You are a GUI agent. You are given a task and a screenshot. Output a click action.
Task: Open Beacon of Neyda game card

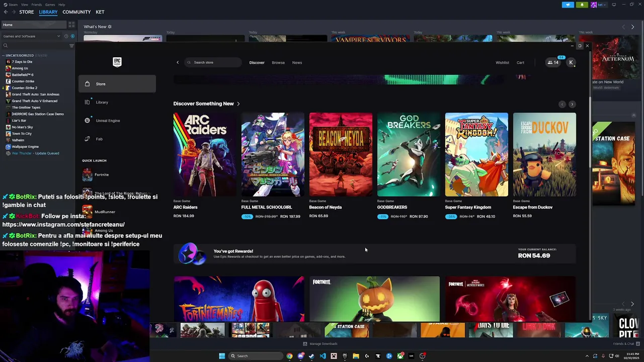tap(341, 165)
